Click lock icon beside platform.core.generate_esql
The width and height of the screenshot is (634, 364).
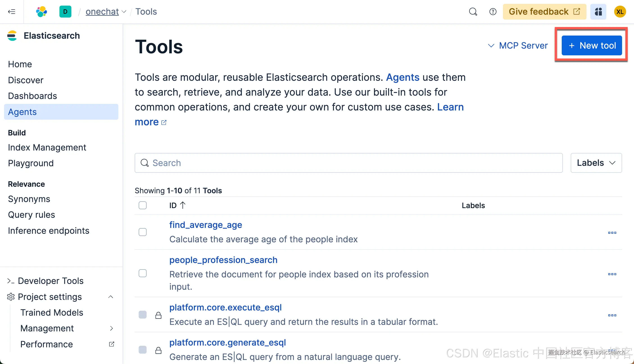click(158, 350)
